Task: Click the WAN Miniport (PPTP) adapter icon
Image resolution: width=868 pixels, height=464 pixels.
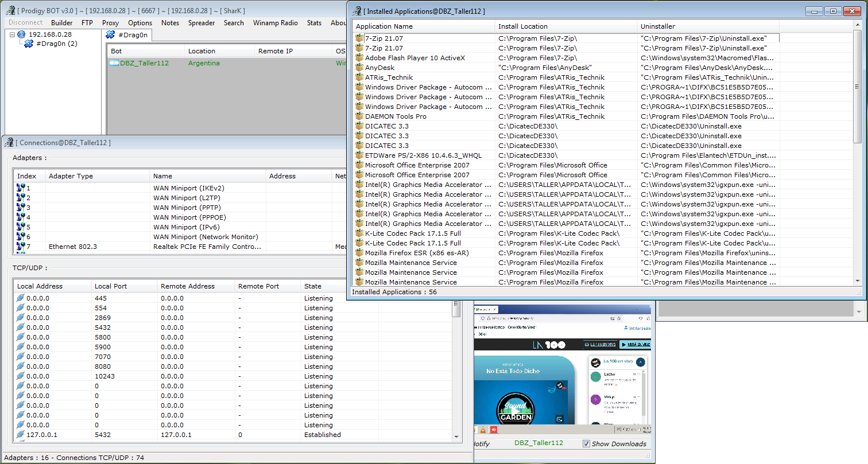Action: pyautogui.click(x=21, y=208)
